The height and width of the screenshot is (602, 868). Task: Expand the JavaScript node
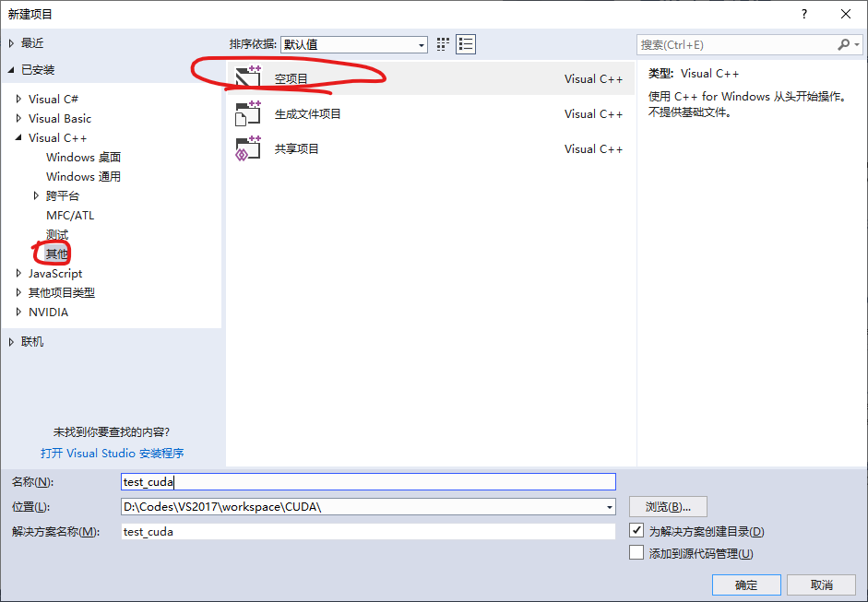click(18, 273)
